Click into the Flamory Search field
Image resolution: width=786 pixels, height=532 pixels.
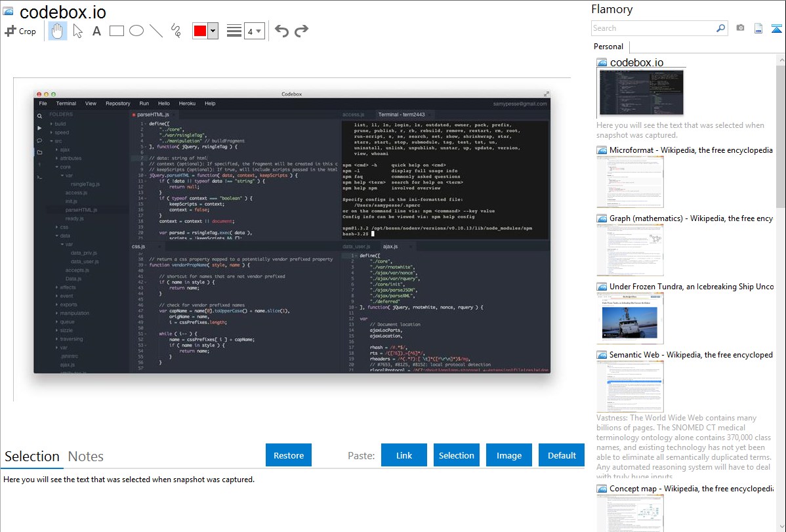(653, 28)
